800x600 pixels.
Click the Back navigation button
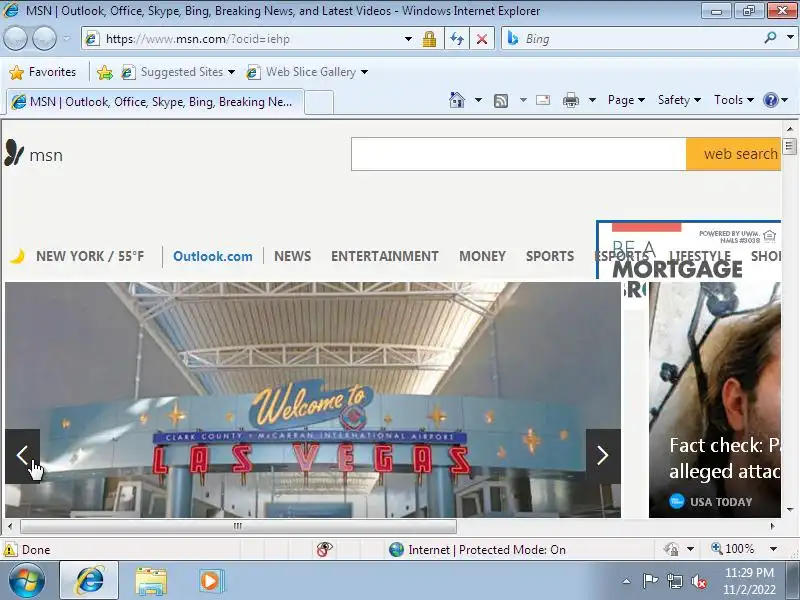pyautogui.click(x=15, y=38)
